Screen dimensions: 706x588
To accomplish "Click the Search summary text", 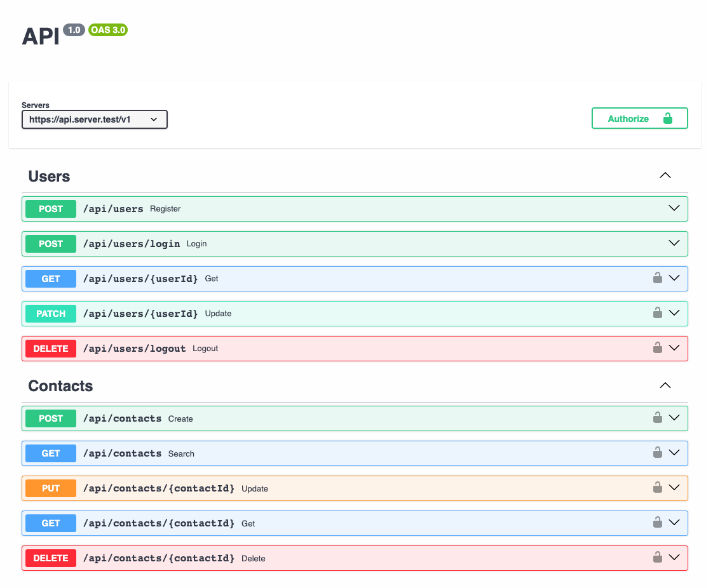I will click(182, 454).
